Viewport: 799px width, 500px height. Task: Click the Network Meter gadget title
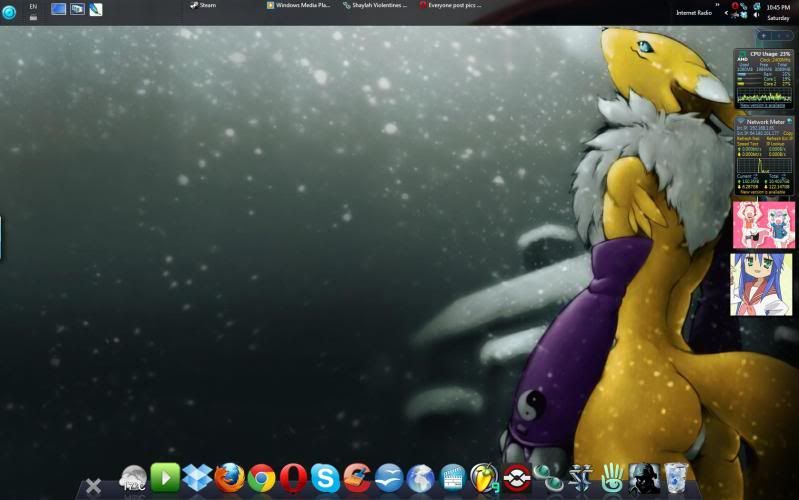click(x=765, y=122)
